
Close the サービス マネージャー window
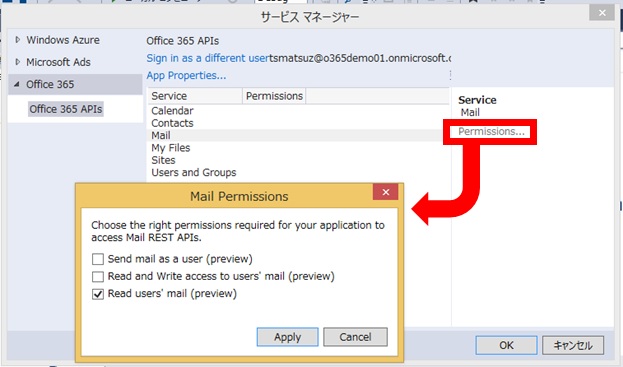click(x=602, y=13)
